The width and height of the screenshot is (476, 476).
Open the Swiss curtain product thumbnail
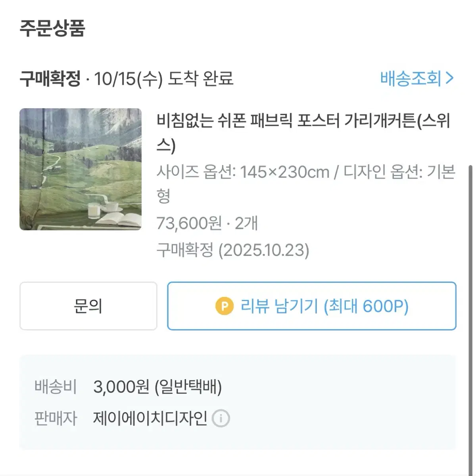point(81,170)
